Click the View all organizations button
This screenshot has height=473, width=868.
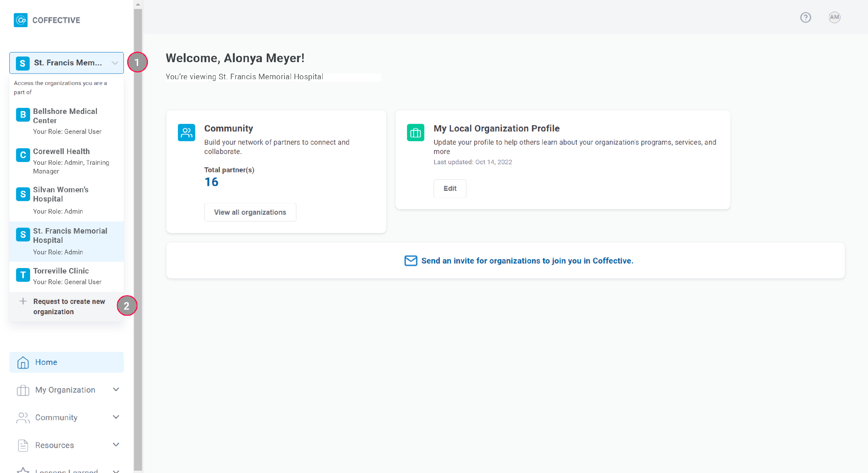[250, 212]
